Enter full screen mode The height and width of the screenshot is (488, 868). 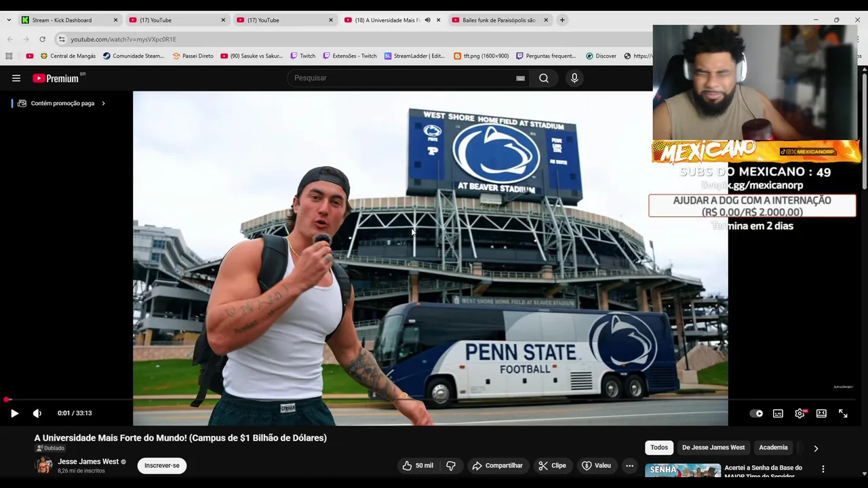[843, 413]
